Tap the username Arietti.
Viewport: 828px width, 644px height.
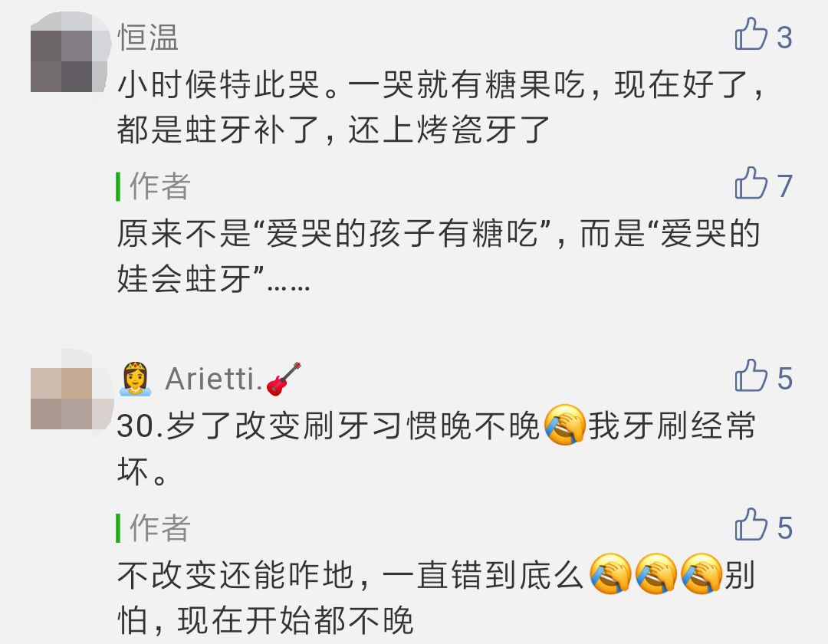pyautogui.click(x=214, y=379)
